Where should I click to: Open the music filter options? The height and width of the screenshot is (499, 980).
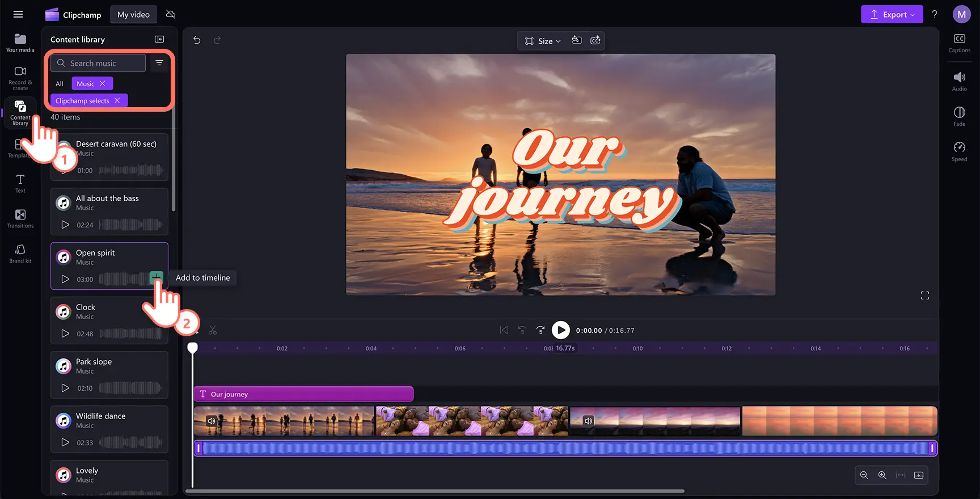(x=159, y=63)
